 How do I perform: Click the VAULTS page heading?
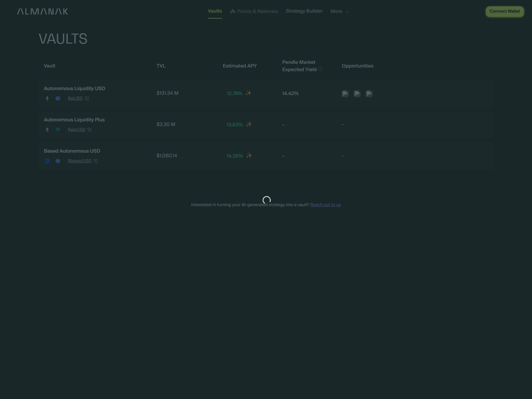click(x=63, y=39)
